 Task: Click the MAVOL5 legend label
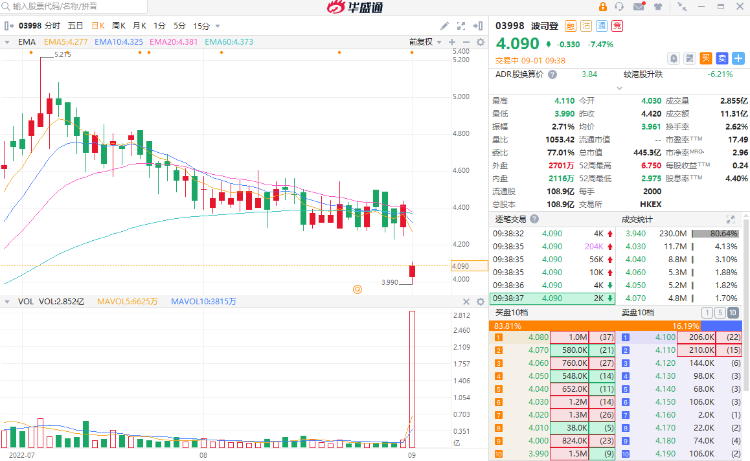point(128,302)
